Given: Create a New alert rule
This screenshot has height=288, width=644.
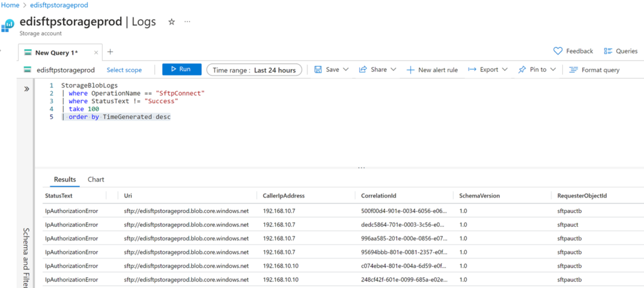Looking at the screenshot, I should [x=432, y=70].
